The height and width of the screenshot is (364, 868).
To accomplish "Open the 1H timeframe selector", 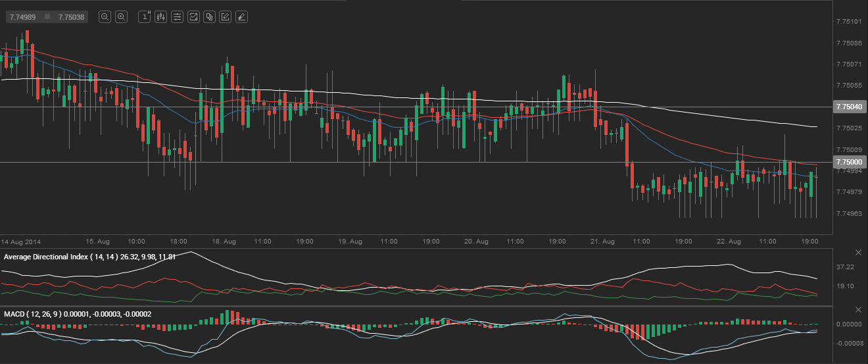I will pyautogui.click(x=145, y=17).
